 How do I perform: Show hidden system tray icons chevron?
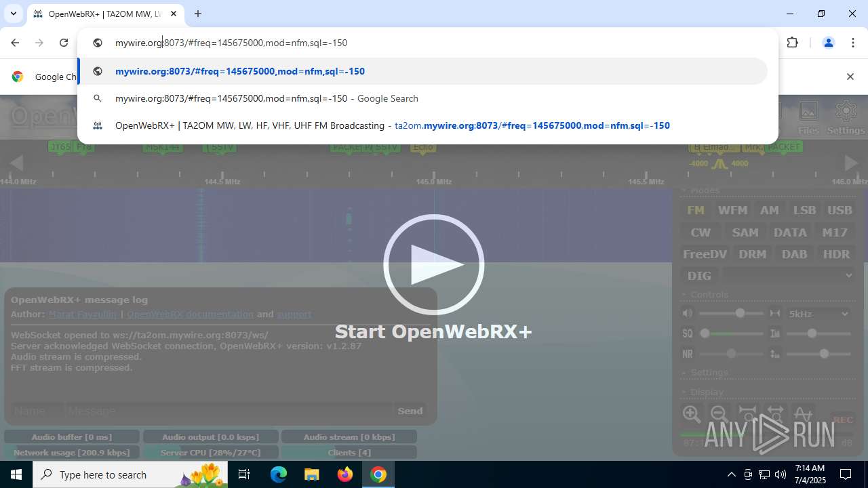pyautogui.click(x=731, y=474)
